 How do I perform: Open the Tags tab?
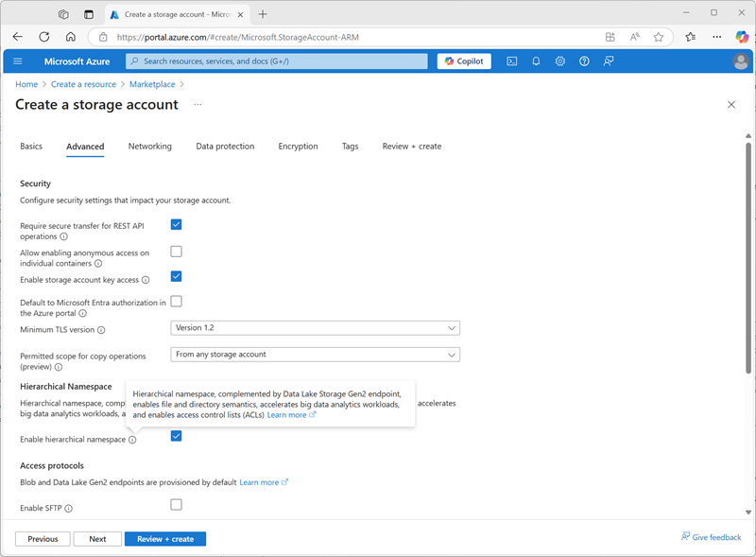coord(350,147)
